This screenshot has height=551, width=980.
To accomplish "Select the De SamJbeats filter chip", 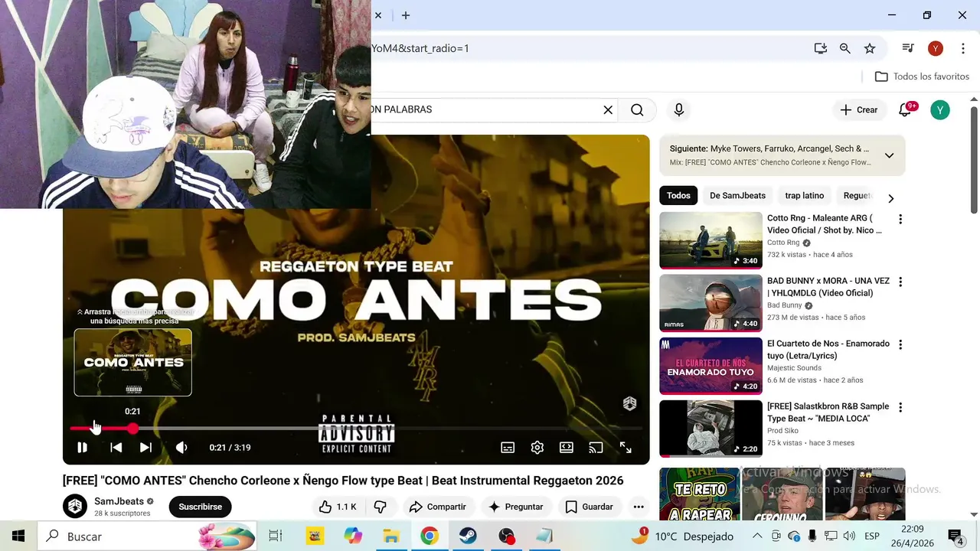I will pos(737,196).
